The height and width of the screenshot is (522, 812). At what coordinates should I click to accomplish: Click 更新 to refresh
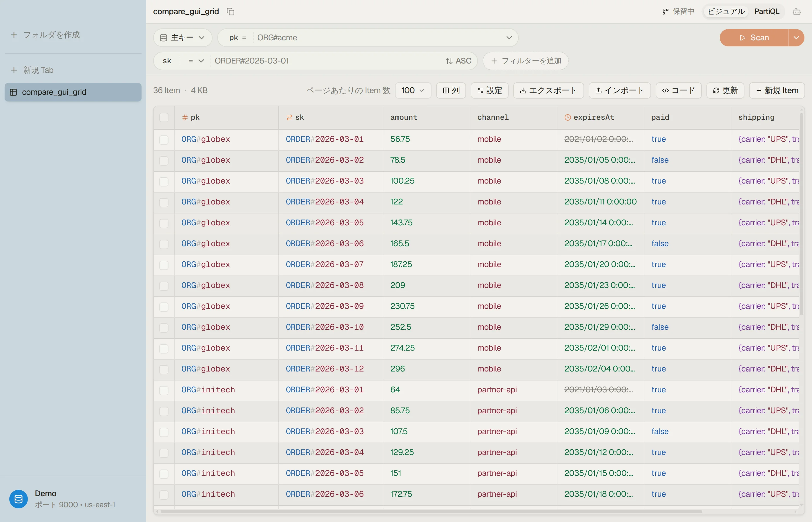point(725,90)
